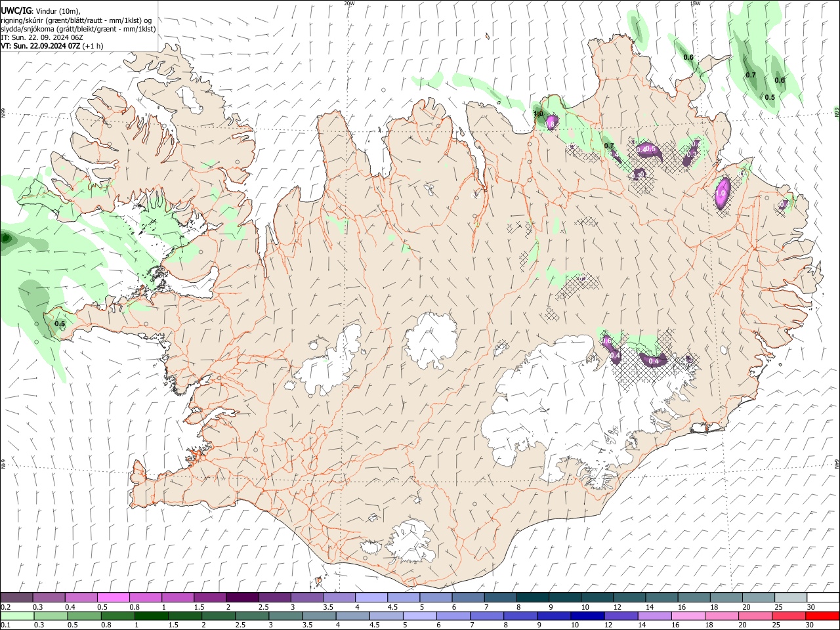Click the 'slydda/snjókoma' legend description line

point(78,29)
